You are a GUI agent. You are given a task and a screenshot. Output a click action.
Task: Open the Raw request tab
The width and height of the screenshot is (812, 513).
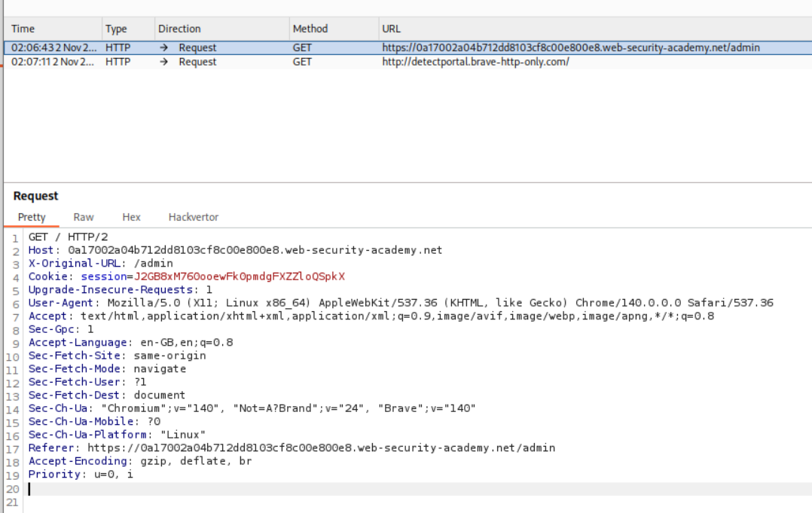click(x=84, y=217)
